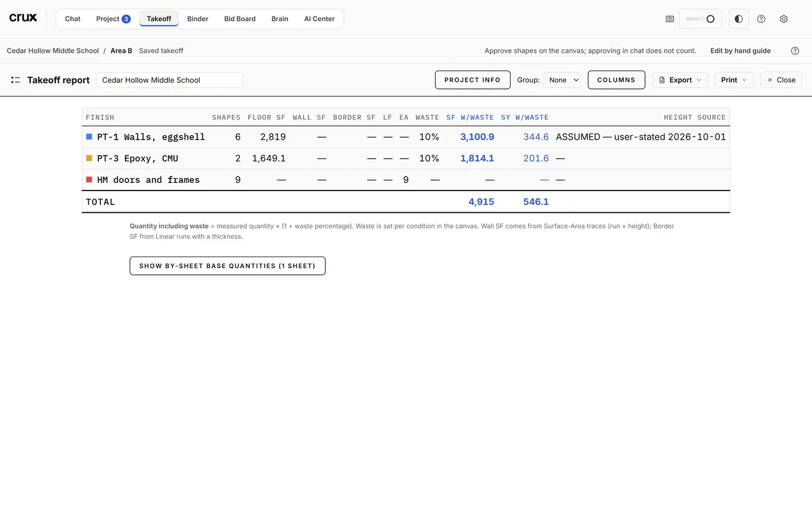Image resolution: width=812 pixels, height=508 pixels.
Task: Click Cedar Hollow Middle School breadcrumb
Action: click(x=53, y=51)
